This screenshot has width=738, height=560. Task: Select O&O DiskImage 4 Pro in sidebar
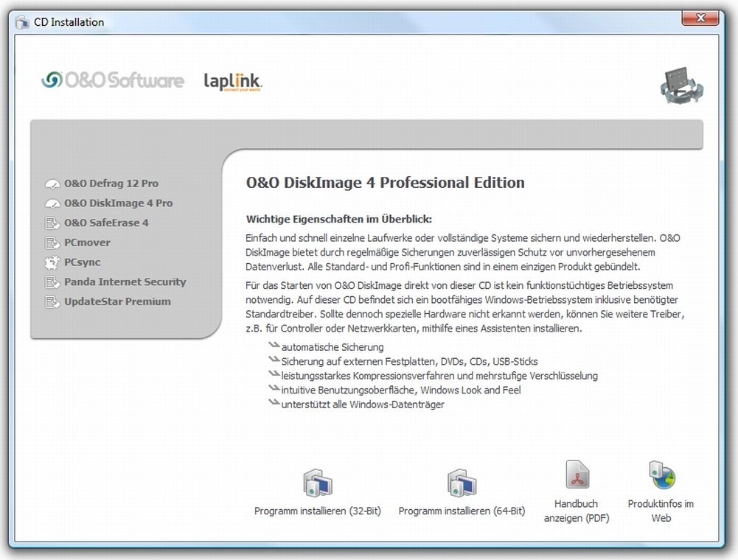click(119, 203)
